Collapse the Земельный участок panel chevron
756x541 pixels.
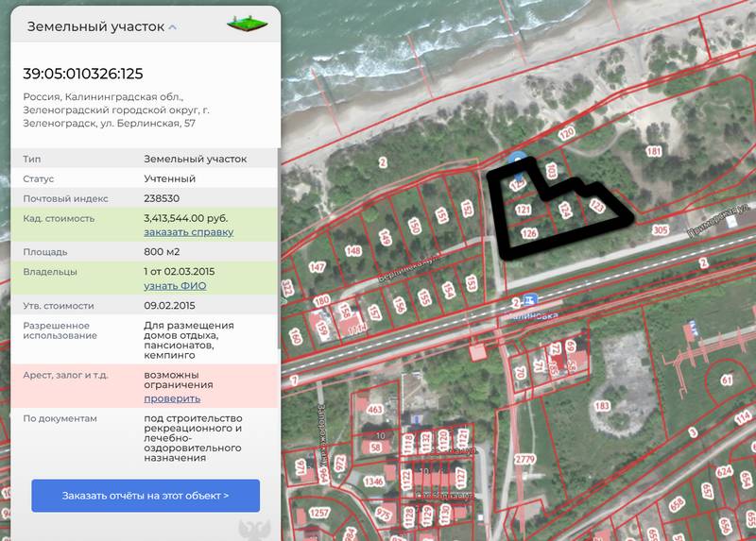tap(172, 27)
